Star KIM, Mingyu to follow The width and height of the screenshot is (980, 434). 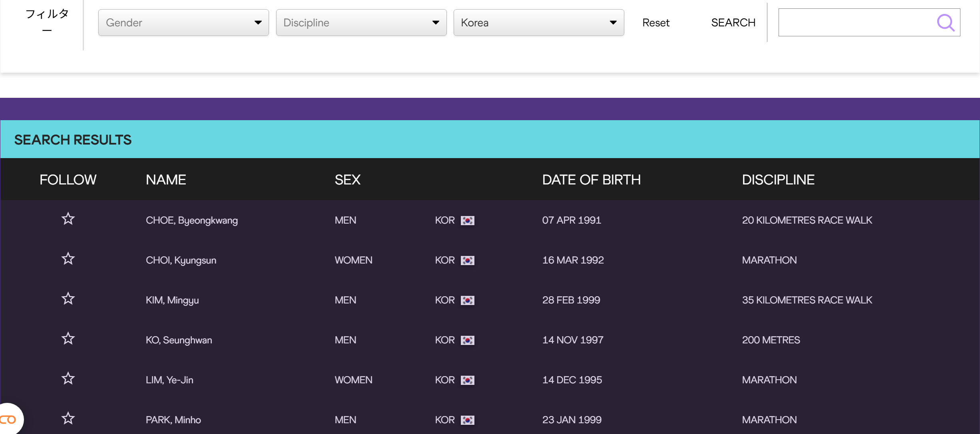point(68,299)
